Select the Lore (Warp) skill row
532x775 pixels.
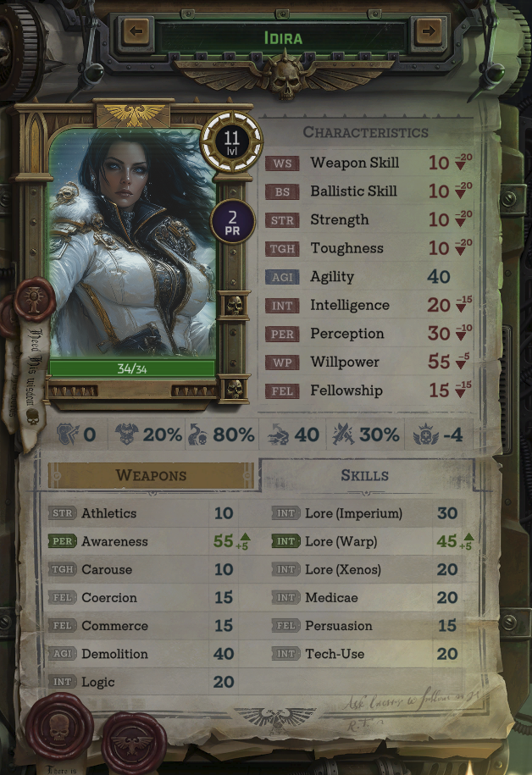point(372,541)
